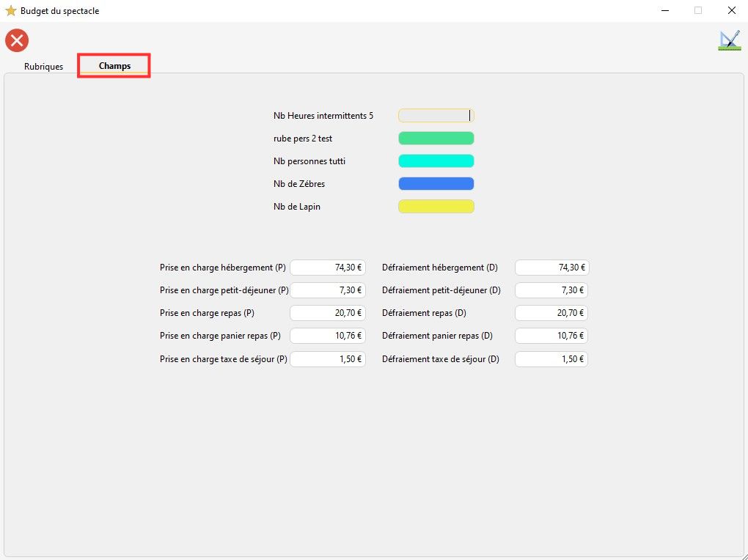Click Prise en charge panier repas (P) field
This screenshot has height=560, width=748.
[328, 336]
